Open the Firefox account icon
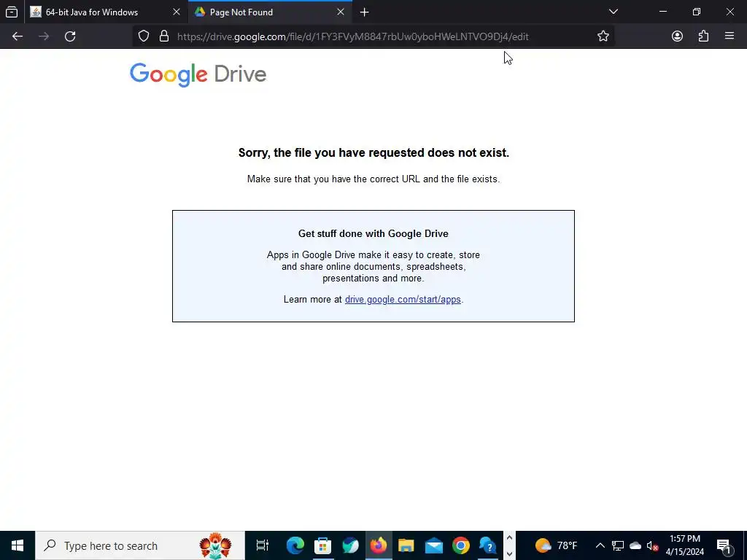The height and width of the screenshot is (560, 747). pos(677,36)
